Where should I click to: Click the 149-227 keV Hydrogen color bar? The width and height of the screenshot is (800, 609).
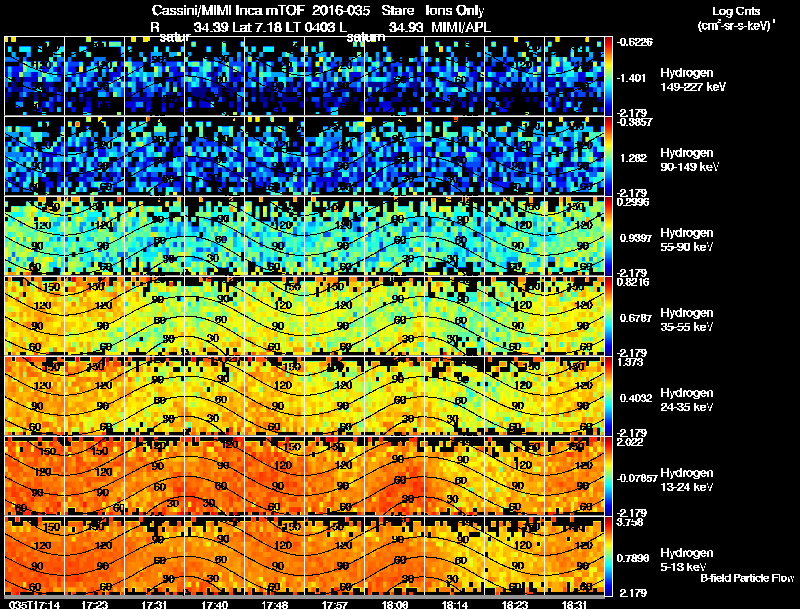point(608,76)
